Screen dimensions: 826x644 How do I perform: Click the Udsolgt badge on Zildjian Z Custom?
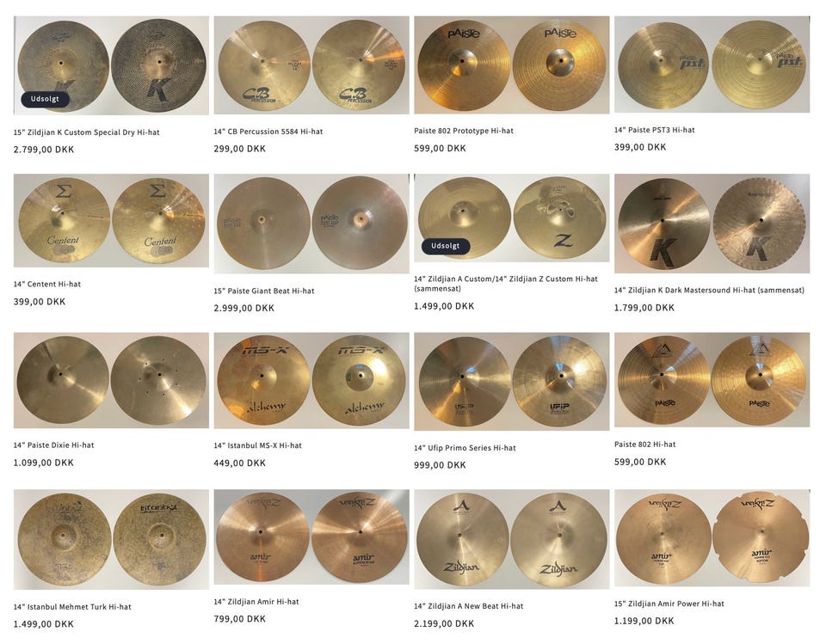446,246
